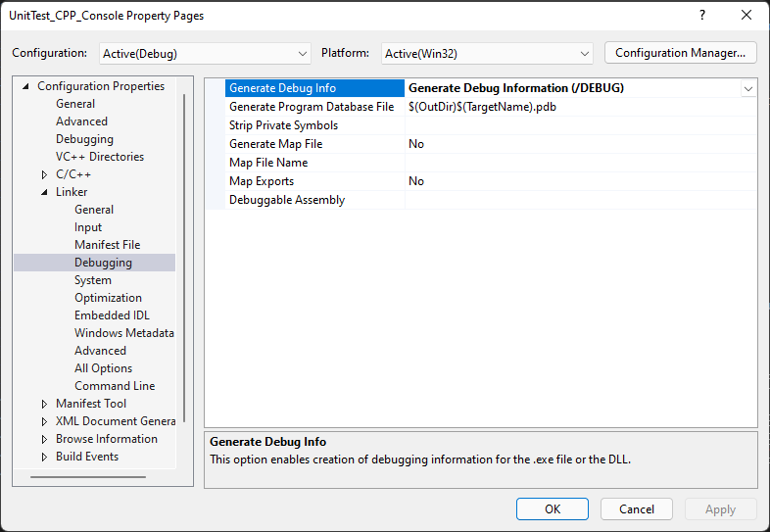Viewport: 770px width, 532px height.
Task: Select Browse Information tree item
Action: tap(107, 439)
